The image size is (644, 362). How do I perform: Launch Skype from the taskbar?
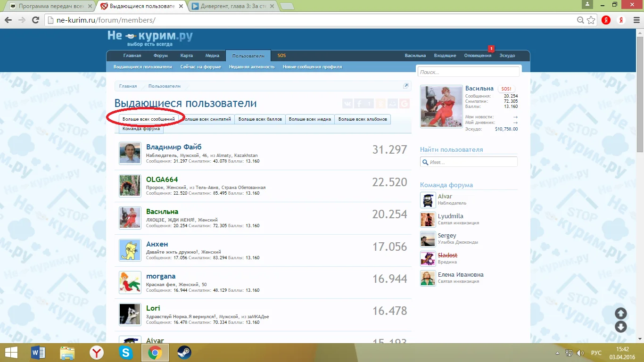click(126, 353)
